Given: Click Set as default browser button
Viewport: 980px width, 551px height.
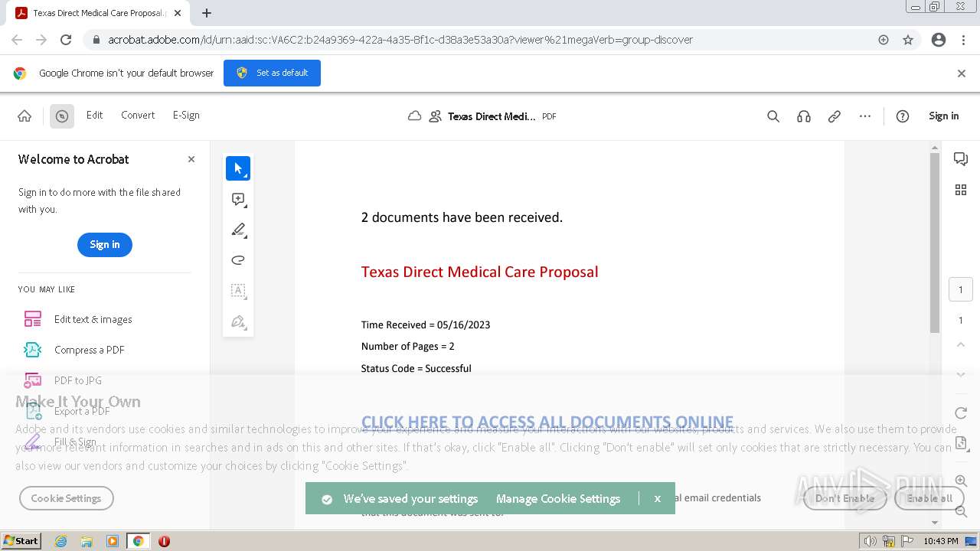Looking at the screenshot, I should 272,73.
